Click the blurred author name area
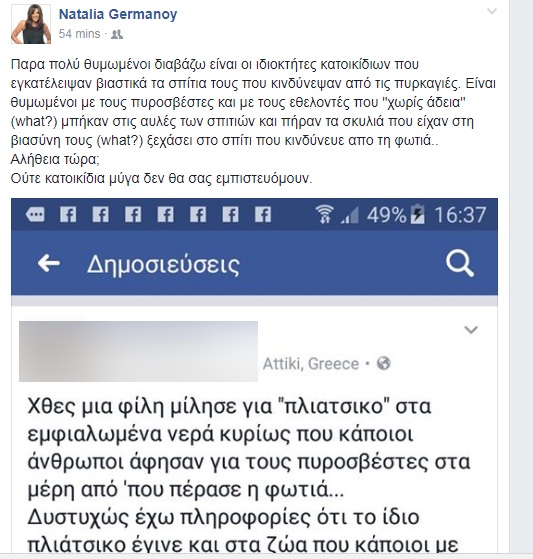 pos(138,351)
